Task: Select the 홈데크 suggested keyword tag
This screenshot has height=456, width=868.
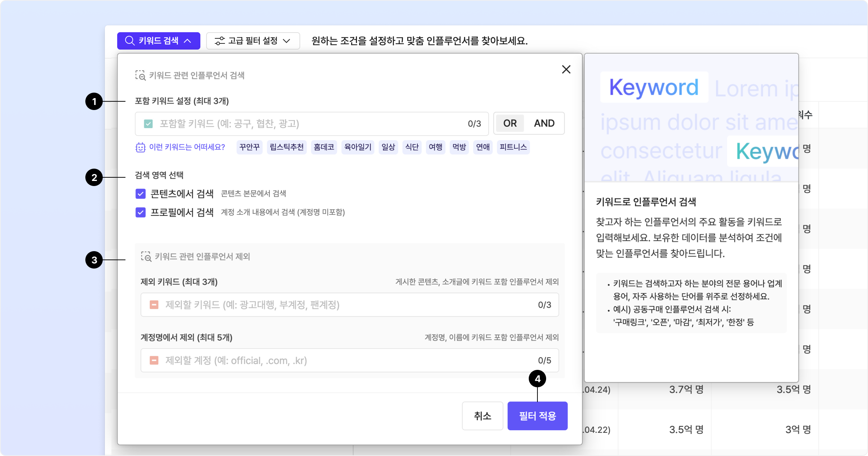Action: (324, 147)
